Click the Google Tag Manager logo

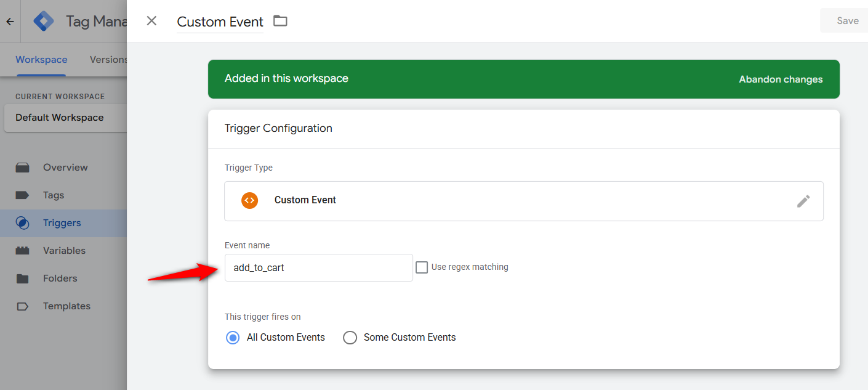(44, 21)
